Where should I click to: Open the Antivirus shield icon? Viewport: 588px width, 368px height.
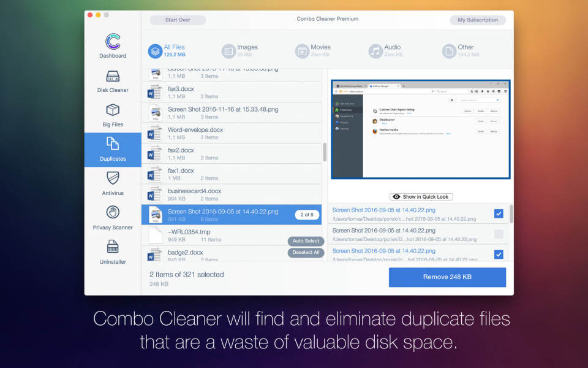coord(113,178)
